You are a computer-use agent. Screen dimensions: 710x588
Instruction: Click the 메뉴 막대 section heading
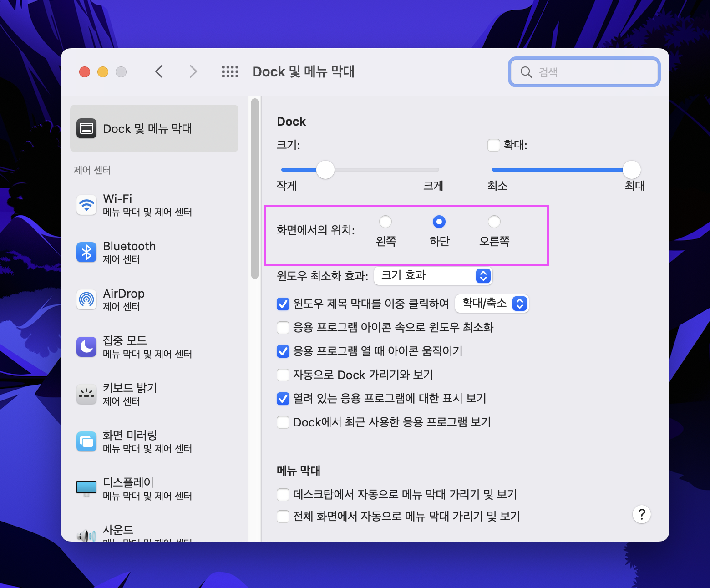point(299,471)
